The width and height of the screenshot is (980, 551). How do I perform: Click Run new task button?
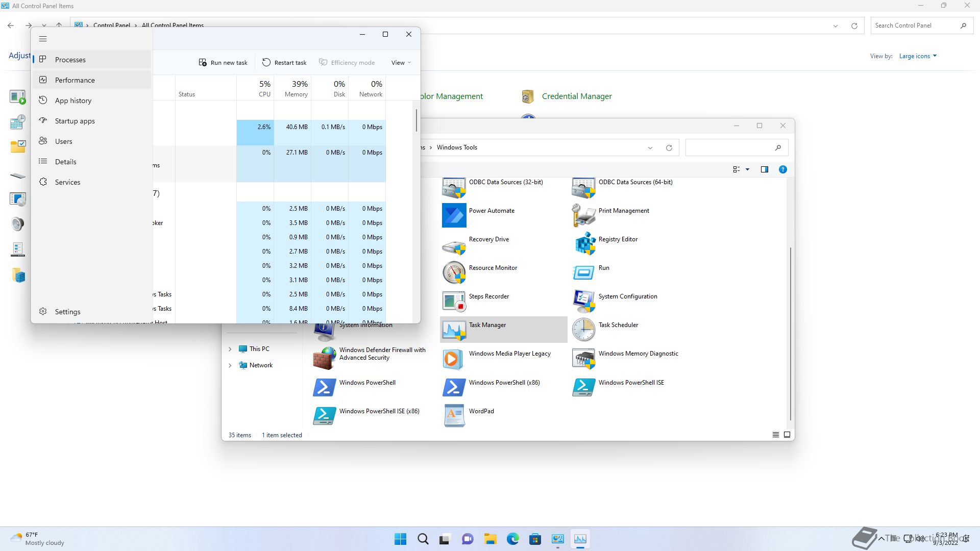pyautogui.click(x=223, y=62)
